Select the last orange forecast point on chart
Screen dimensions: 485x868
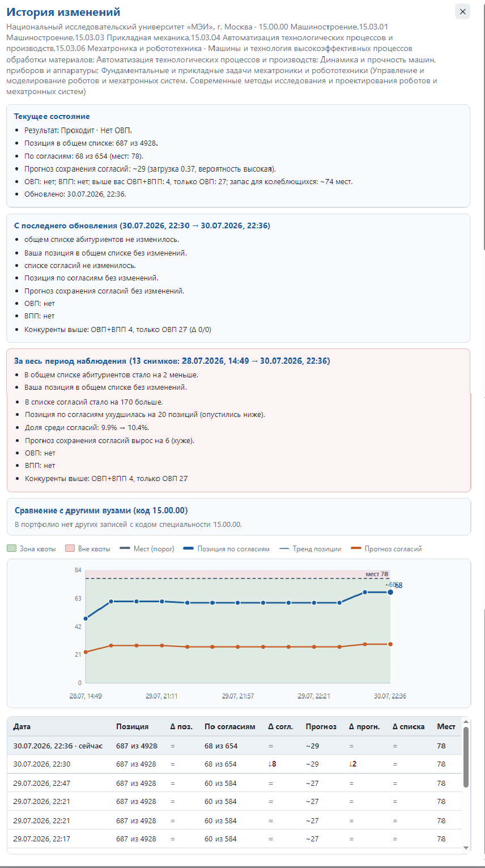click(x=390, y=644)
